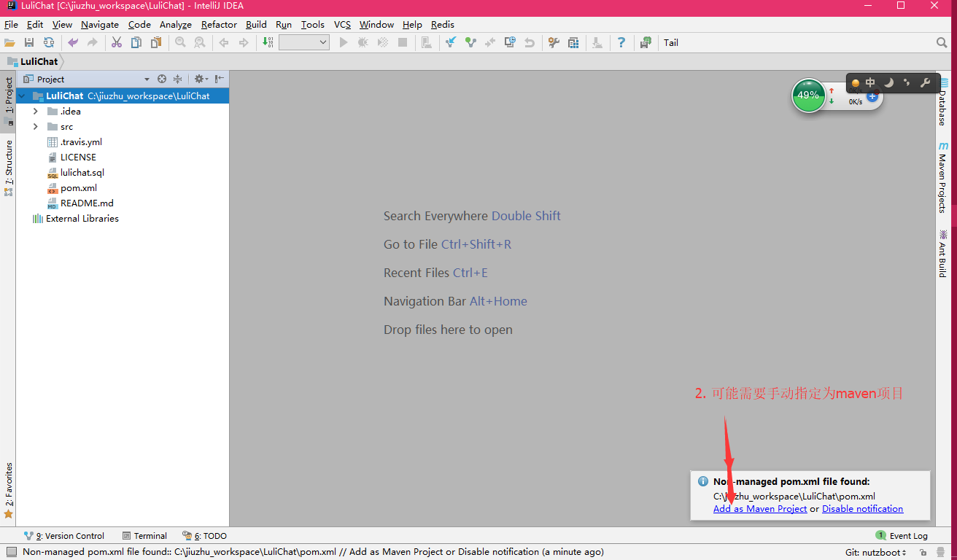
Task: Collapse the LuliChat root node
Action: (x=22, y=96)
